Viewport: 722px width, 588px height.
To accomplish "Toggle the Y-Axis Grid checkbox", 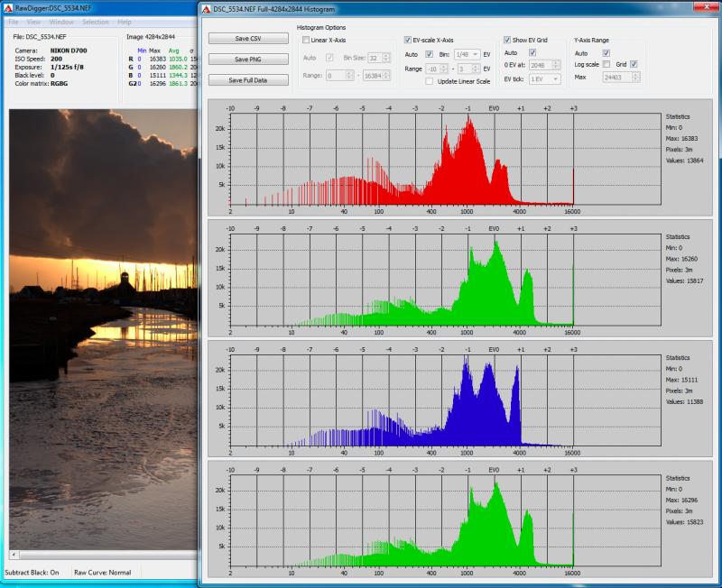I will [x=634, y=64].
